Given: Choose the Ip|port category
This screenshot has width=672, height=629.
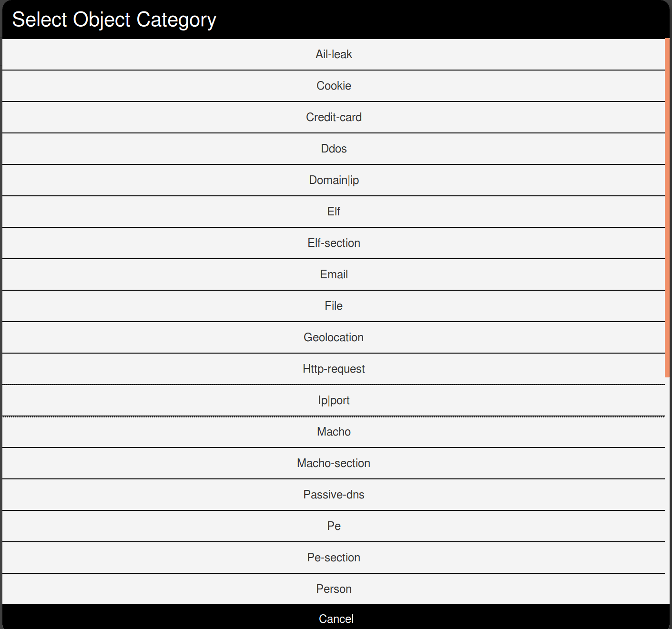Looking at the screenshot, I should tap(334, 400).
